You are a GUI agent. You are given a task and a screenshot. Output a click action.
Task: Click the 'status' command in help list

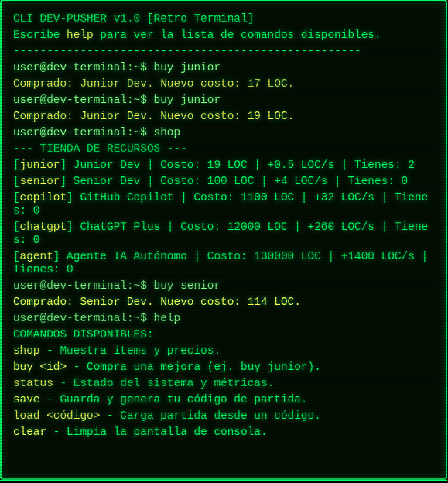tap(33, 383)
